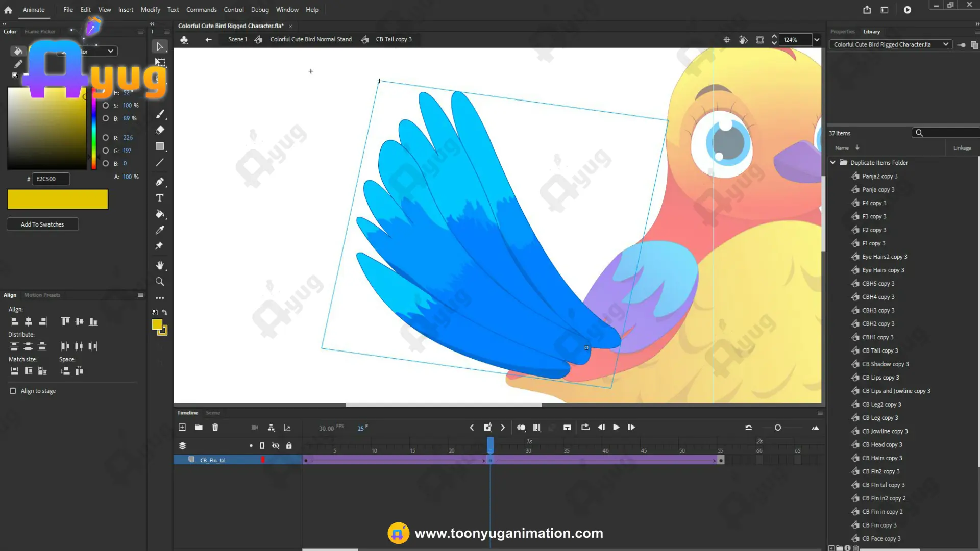Viewport: 980px width, 551px height.
Task: Collapse the Duplicate Items Folder
Action: point(832,162)
